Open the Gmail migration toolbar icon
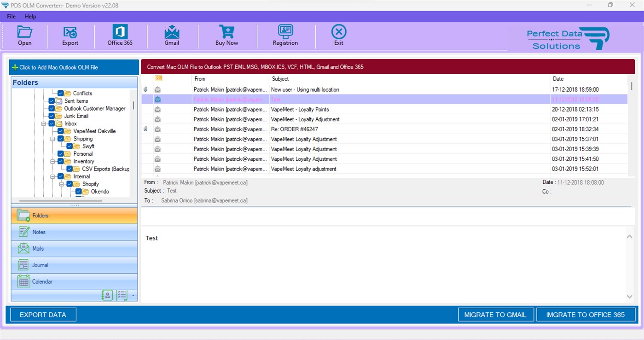 171,35
